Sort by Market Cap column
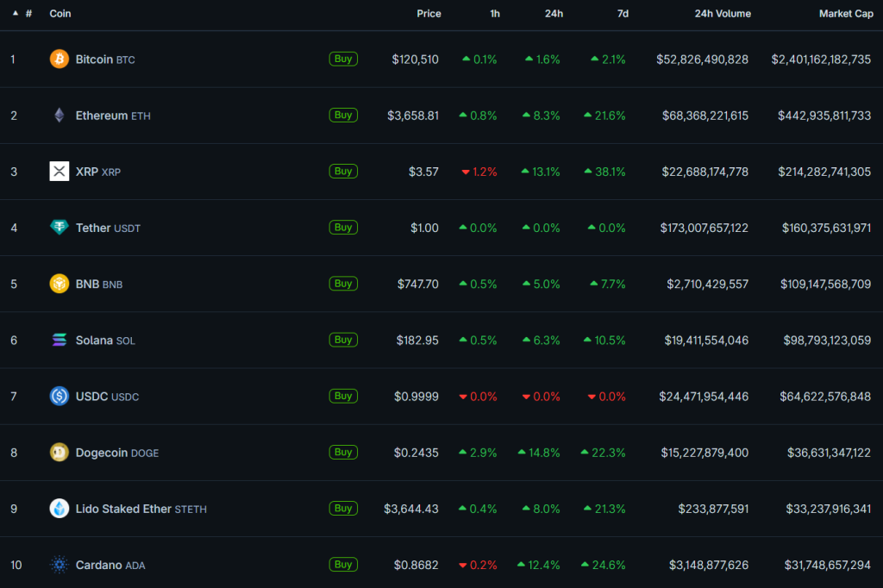The image size is (883, 588). pos(846,14)
